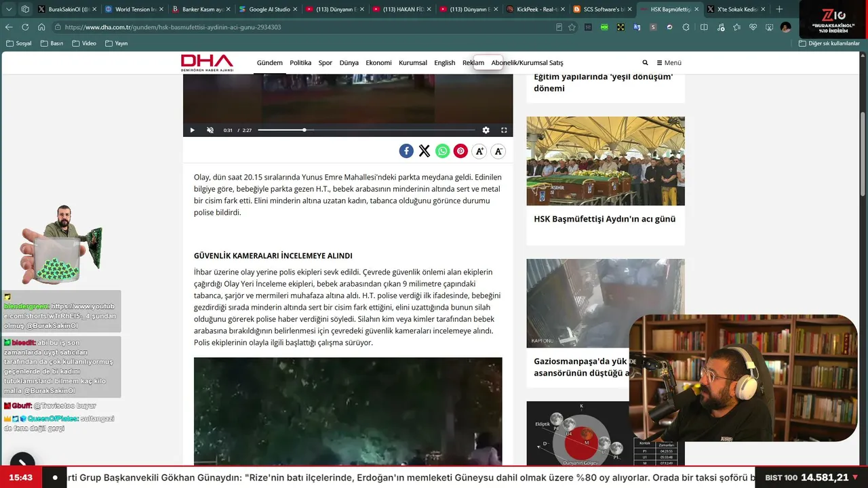
Task: Open the translate extension icon
Action: (637, 27)
